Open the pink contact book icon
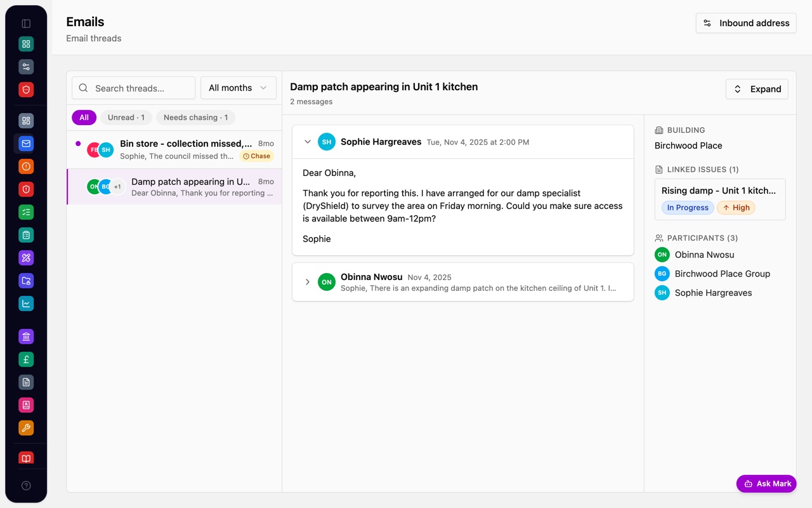Screen dimensions: 812x508 click(x=26, y=405)
